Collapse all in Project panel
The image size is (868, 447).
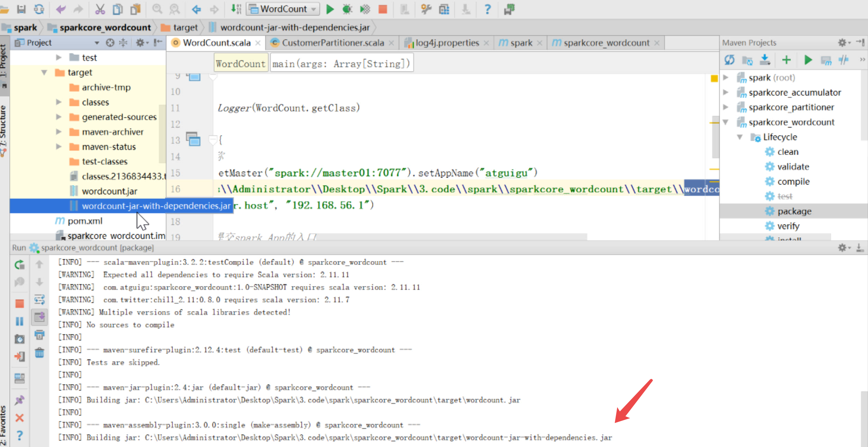tap(123, 43)
